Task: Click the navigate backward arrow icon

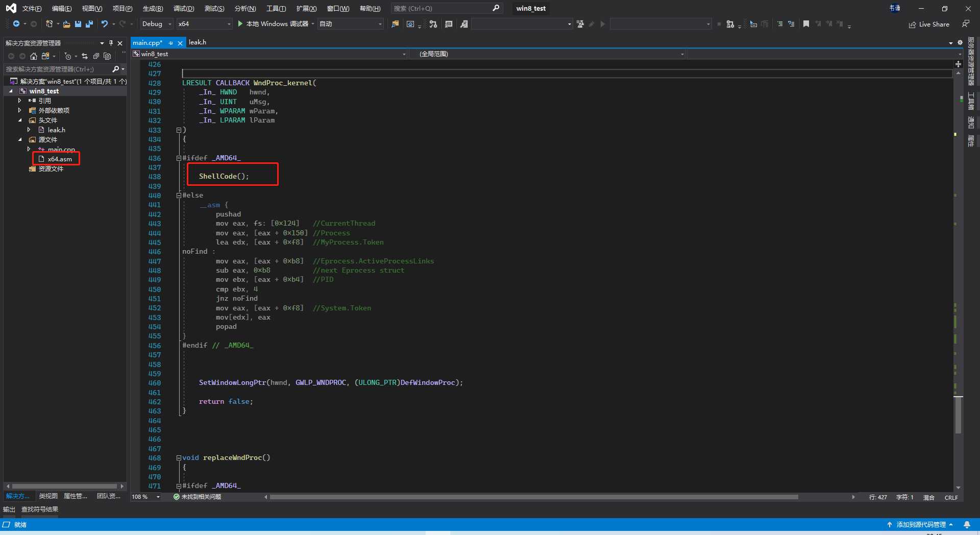Action: (x=16, y=24)
